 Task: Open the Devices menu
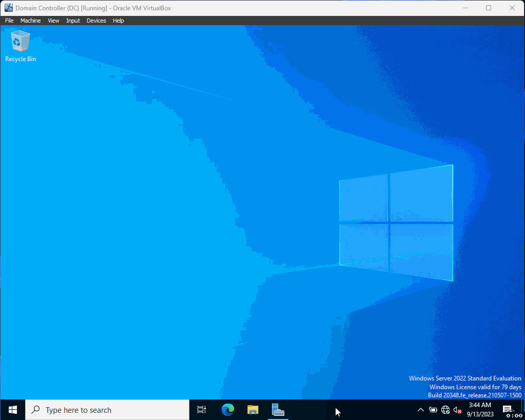point(96,21)
